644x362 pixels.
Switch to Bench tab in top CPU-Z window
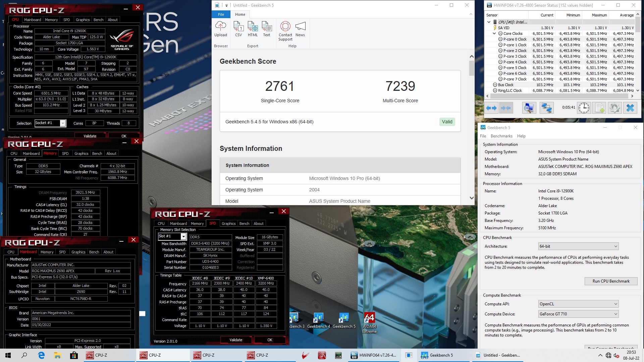[98, 20]
